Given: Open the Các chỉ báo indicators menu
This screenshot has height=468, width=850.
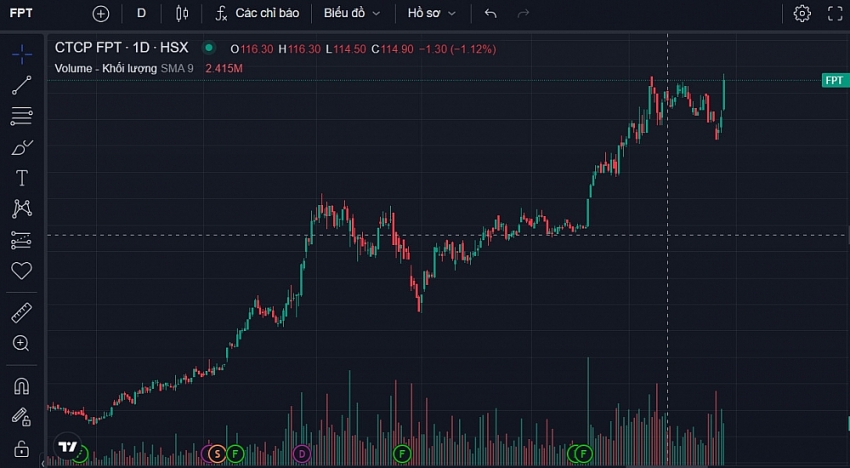Looking at the screenshot, I should [x=257, y=14].
